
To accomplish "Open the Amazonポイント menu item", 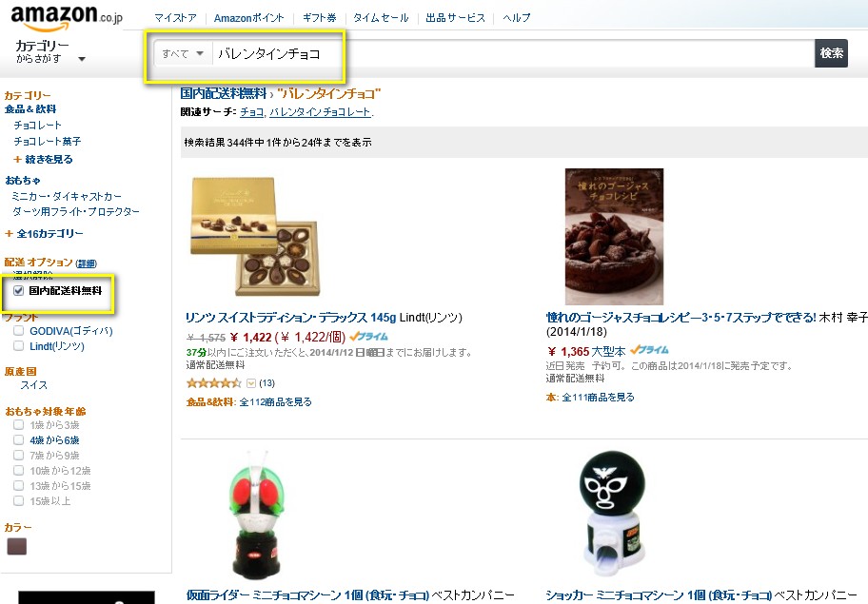I will coord(248,18).
